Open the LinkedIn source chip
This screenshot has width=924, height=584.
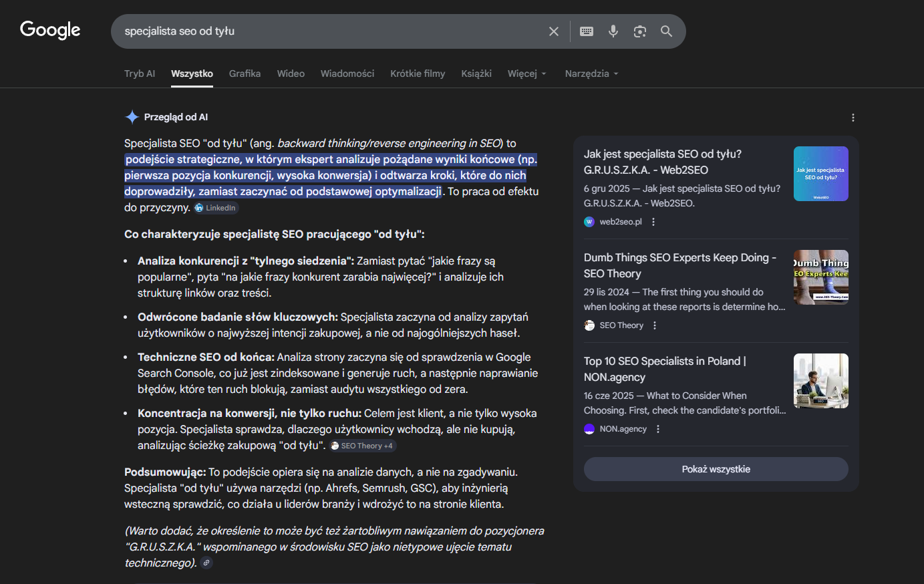(x=215, y=207)
